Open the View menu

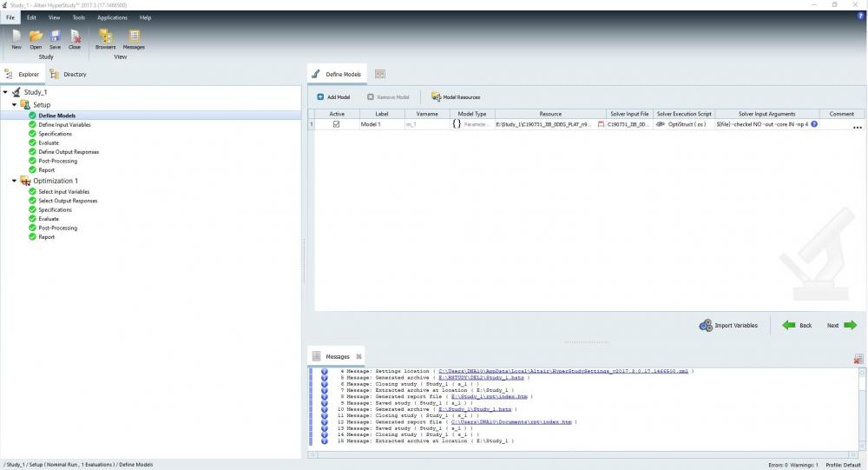[x=54, y=17]
